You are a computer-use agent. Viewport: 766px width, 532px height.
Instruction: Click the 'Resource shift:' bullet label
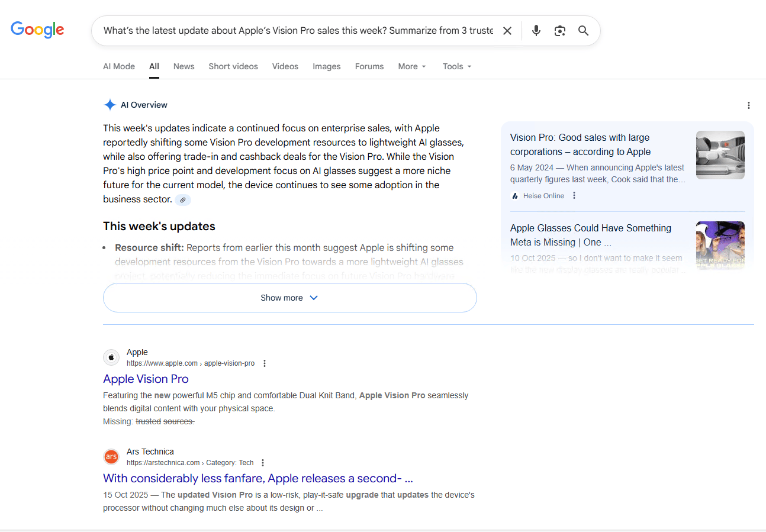point(150,247)
